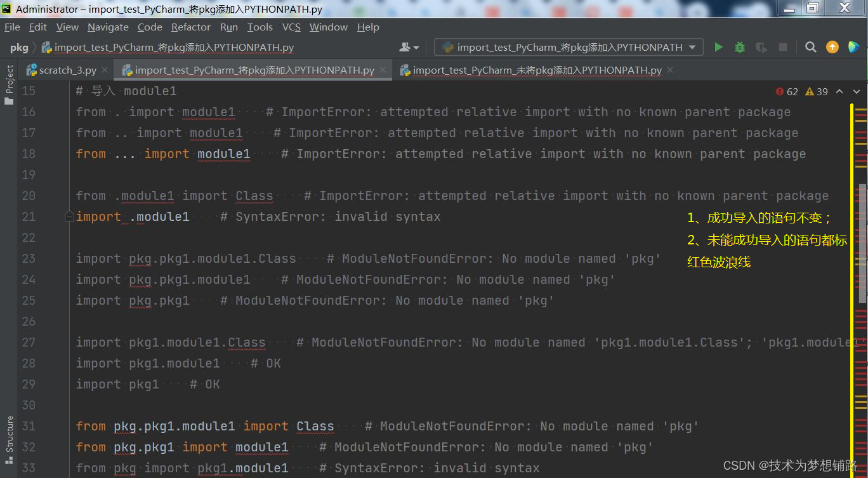Screen dimensions: 868x478
Task: Click the 39 warnings indicator
Action: tap(817, 91)
